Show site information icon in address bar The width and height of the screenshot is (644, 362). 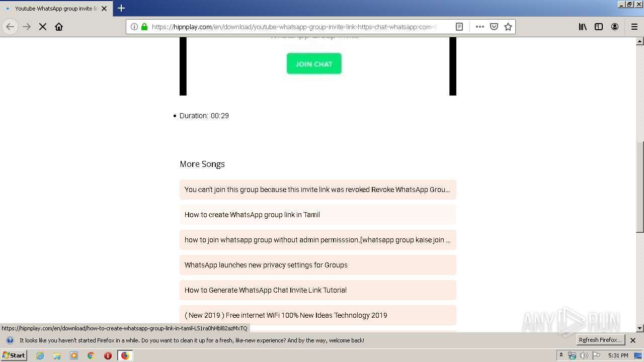[134, 27]
